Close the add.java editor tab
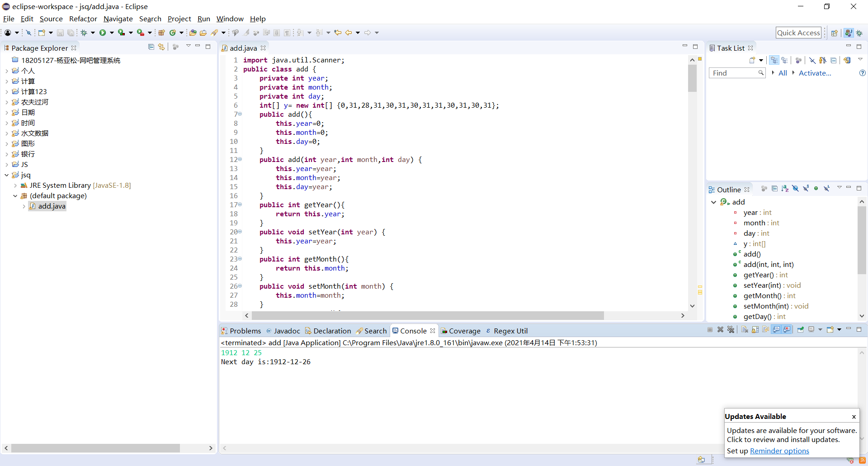The height and width of the screenshot is (466, 868). coord(263,48)
